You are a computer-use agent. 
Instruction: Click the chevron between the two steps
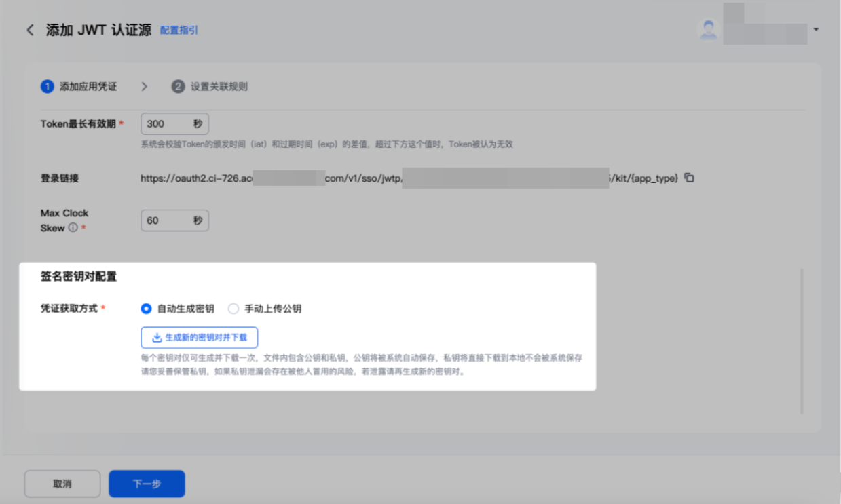[x=144, y=87]
